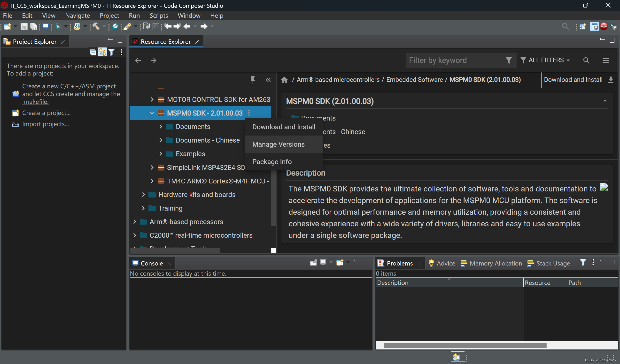Click the Resource Explorer home icon
Image resolution: width=620 pixels, height=364 pixels.
284,80
